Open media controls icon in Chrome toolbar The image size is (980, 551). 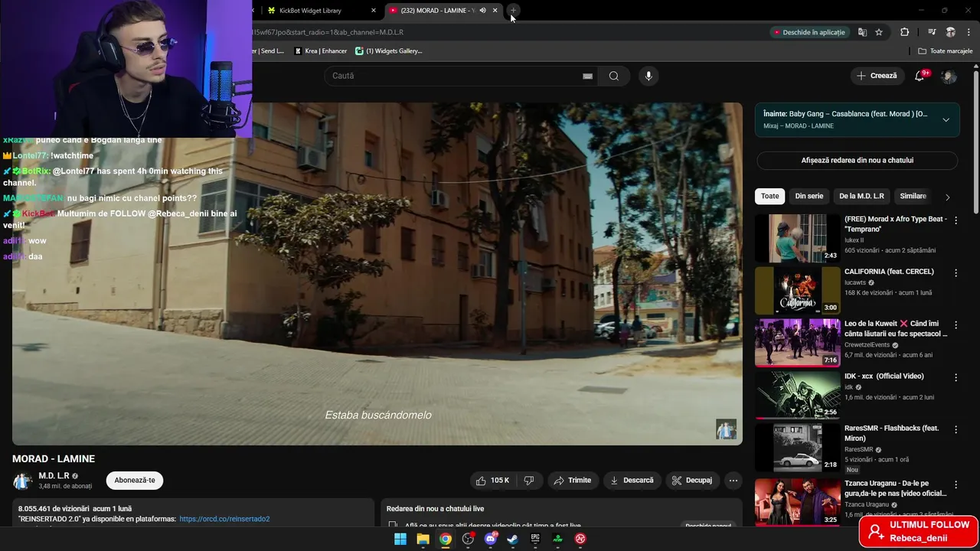click(932, 32)
